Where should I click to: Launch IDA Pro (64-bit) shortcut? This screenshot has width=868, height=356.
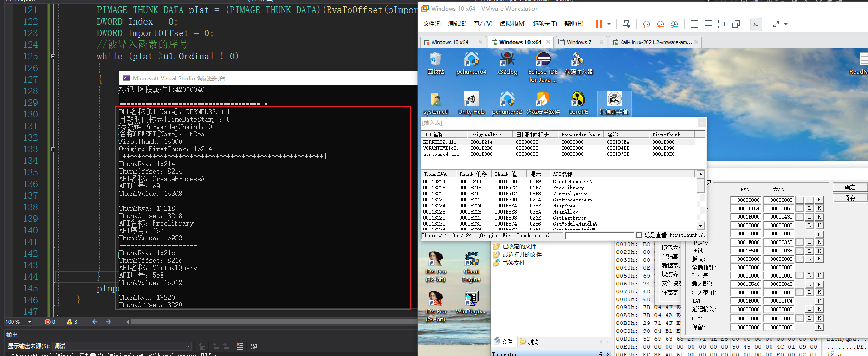coord(435,306)
